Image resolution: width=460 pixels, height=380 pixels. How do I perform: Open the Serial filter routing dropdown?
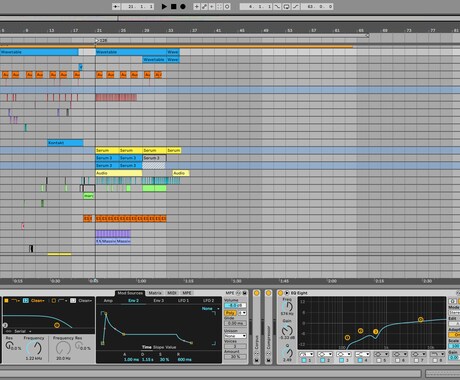pos(22,331)
